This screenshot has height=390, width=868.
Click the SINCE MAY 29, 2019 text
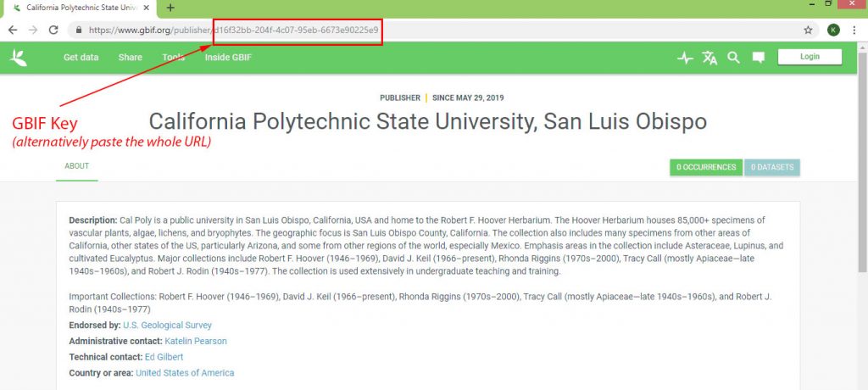coord(468,98)
